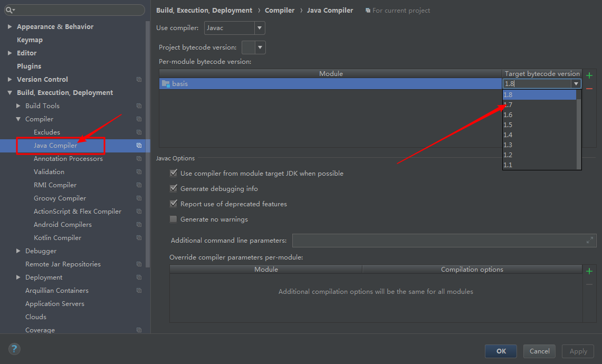Select Plugins in the settings tree

pos(29,66)
